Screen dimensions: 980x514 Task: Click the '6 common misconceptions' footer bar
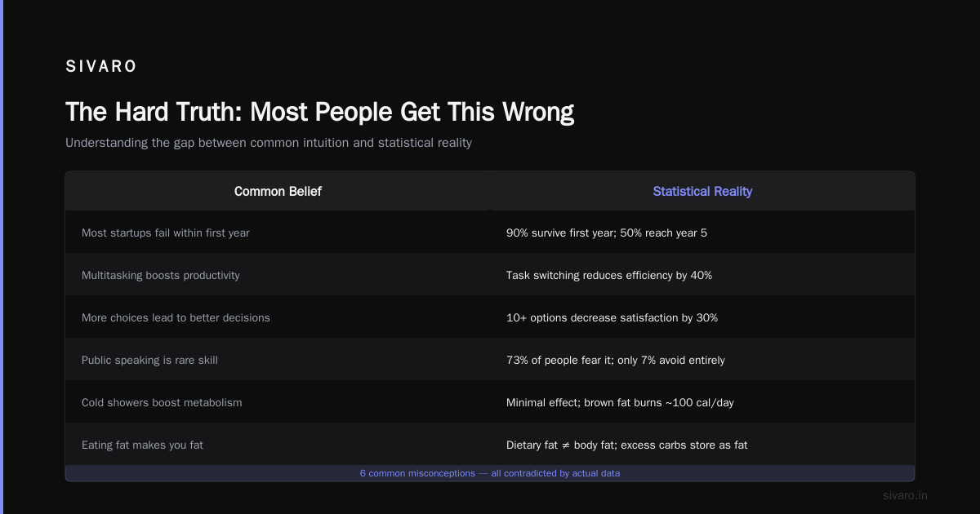[490, 473]
